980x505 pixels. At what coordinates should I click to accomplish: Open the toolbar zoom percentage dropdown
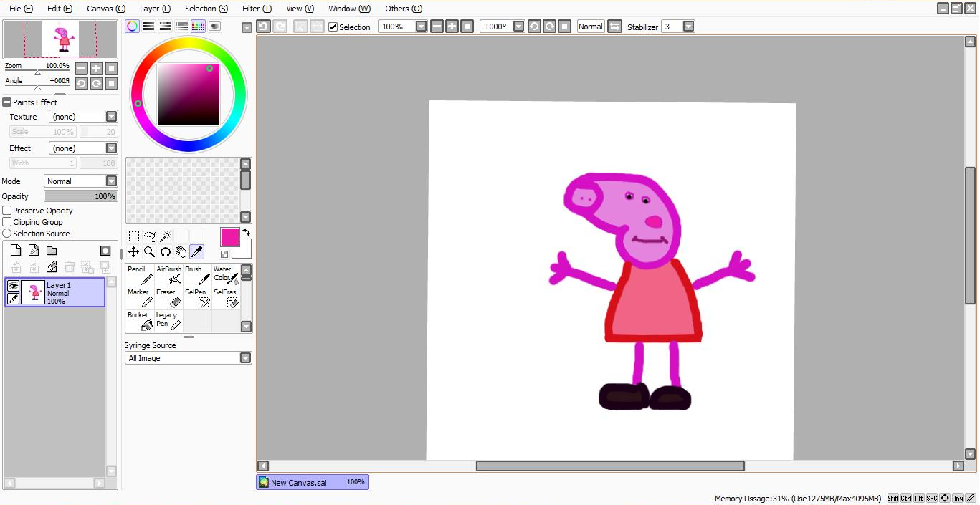(421, 27)
